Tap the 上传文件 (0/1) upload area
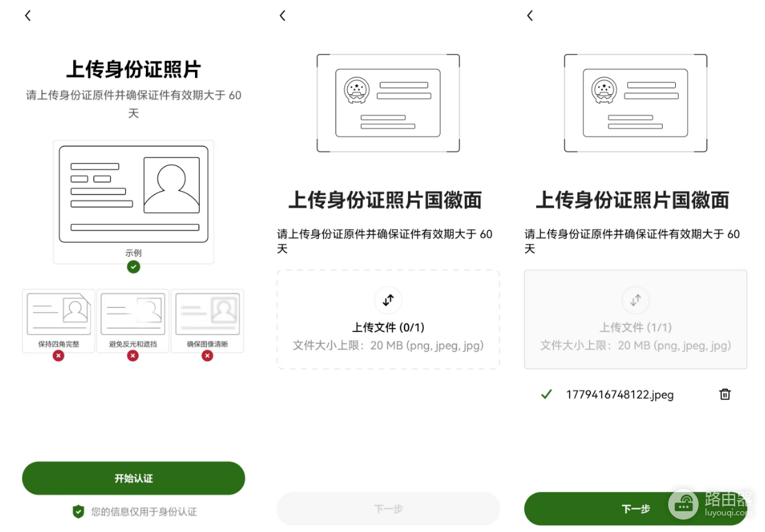This screenshot has width=765, height=532. point(388,319)
